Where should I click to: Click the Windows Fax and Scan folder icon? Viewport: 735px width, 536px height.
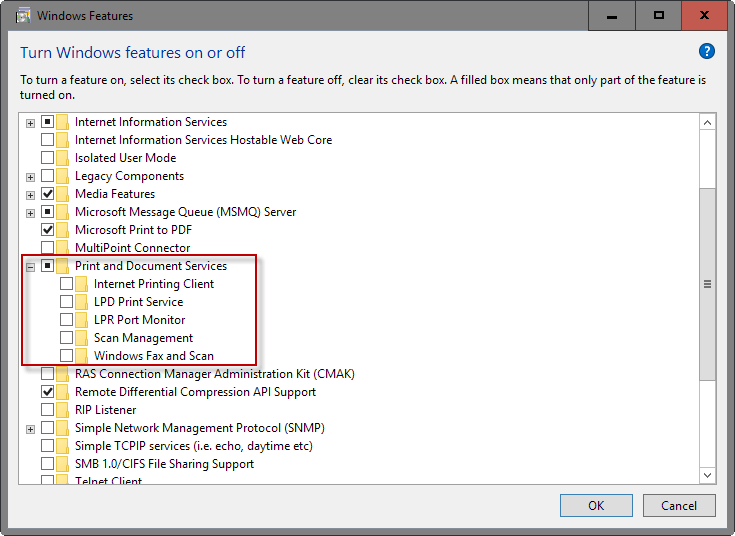[81, 356]
